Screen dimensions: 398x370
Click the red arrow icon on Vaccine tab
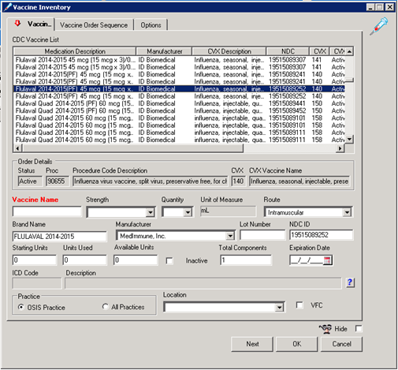pyautogui.click(x=17, y=23)
